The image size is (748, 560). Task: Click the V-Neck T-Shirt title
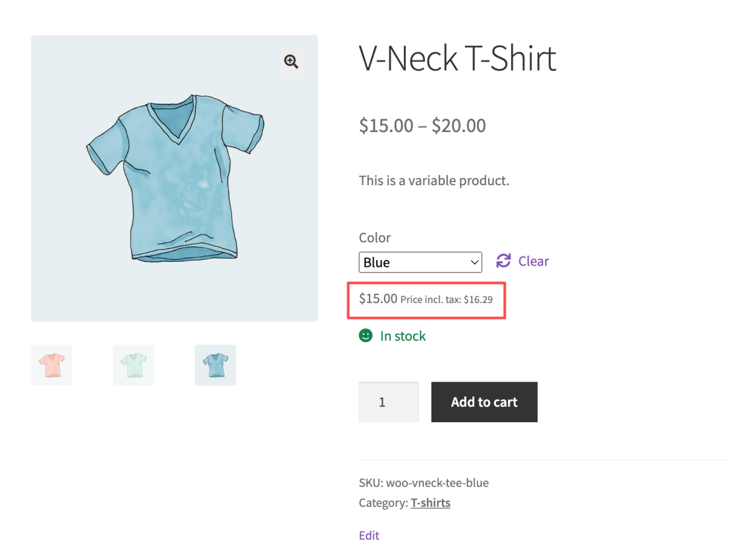click(x=457, y=59)
